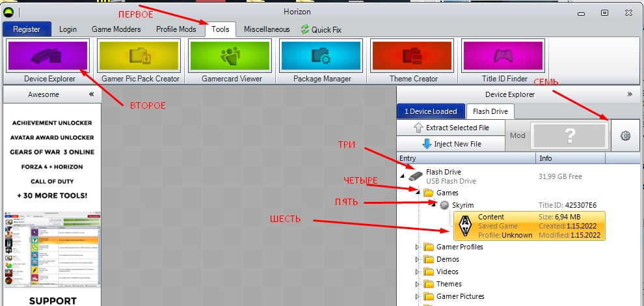Click Inject New File button
This screenshot has height=306, width=644.
pyautogui.click(x=451, y=144)
